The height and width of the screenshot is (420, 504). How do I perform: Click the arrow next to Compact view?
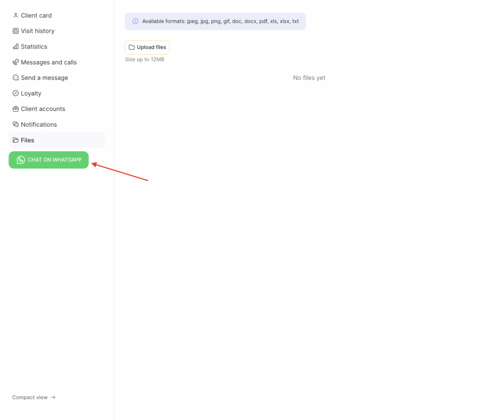click(x=53, y=397)
